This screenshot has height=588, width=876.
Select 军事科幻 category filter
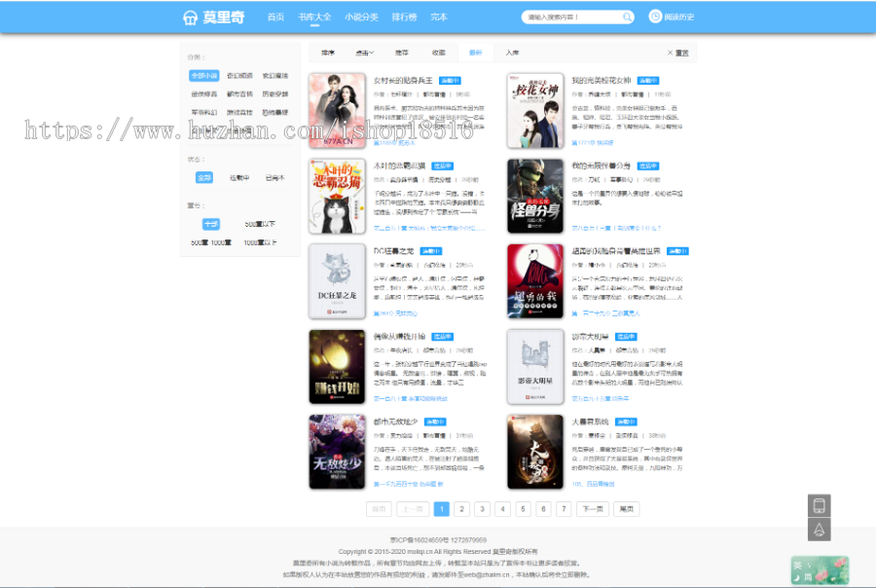click(x=204, y=112)
